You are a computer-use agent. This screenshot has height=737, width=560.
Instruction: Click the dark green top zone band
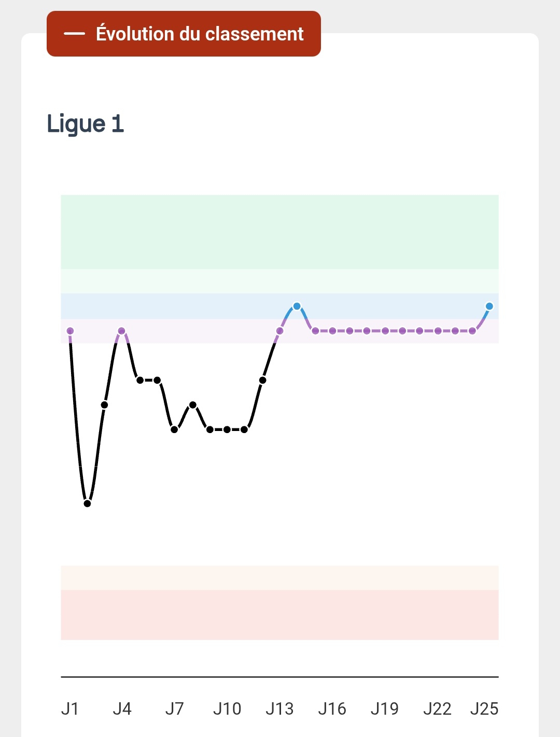point(280,232)
